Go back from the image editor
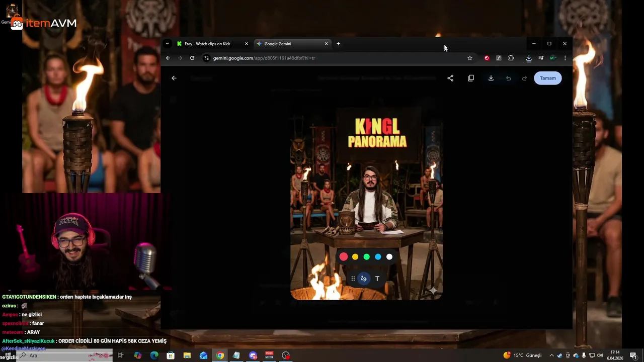The width and height of the screenshot is (644, 362). (174, 78)
